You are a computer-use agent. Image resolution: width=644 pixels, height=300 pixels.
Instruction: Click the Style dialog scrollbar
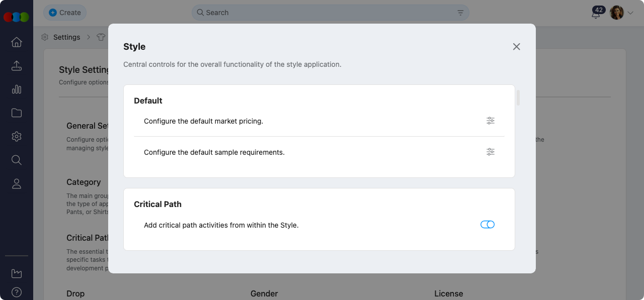tap(518, 97)
